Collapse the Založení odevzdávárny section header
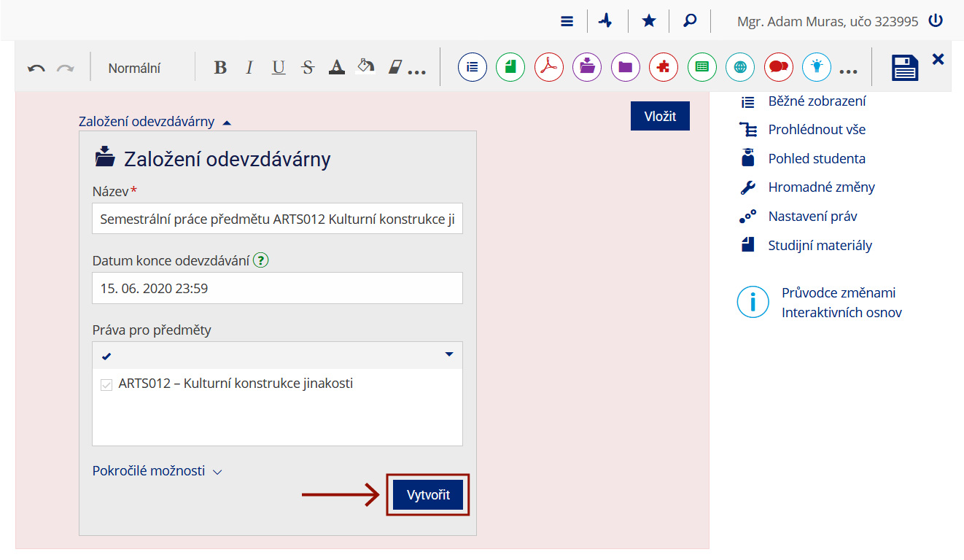 pos(155,122)
